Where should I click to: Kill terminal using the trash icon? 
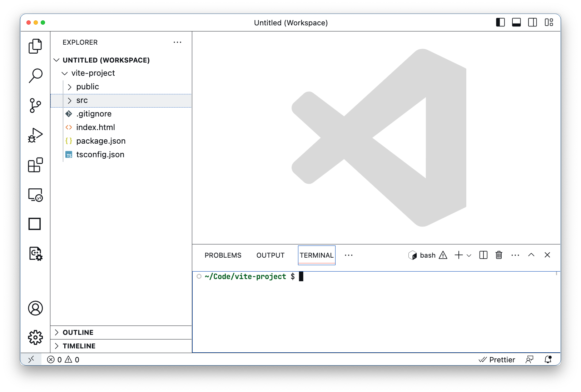pos(499,255)
